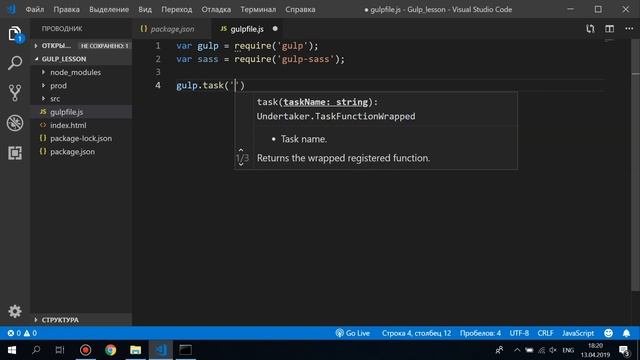640x360 pixels.
Task: Switch to the package.json editor tab
Action: pyautogui.click(x=171, y=29)
